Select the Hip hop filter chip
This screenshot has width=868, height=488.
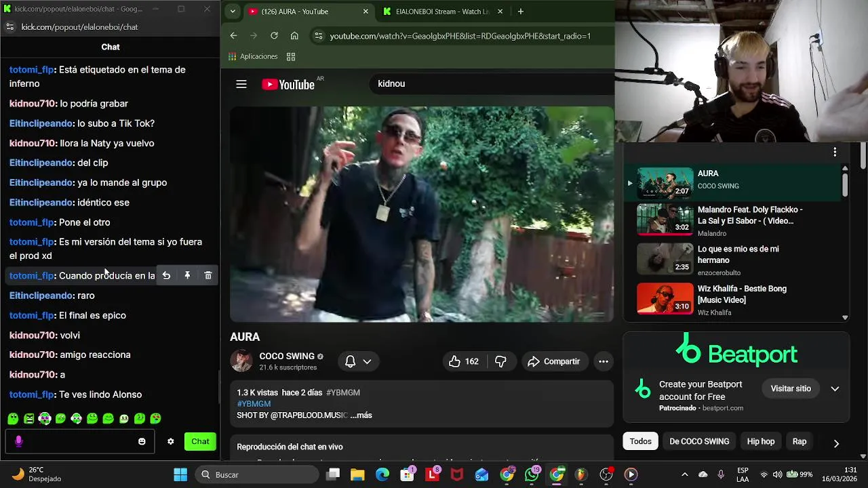point(761,441)
